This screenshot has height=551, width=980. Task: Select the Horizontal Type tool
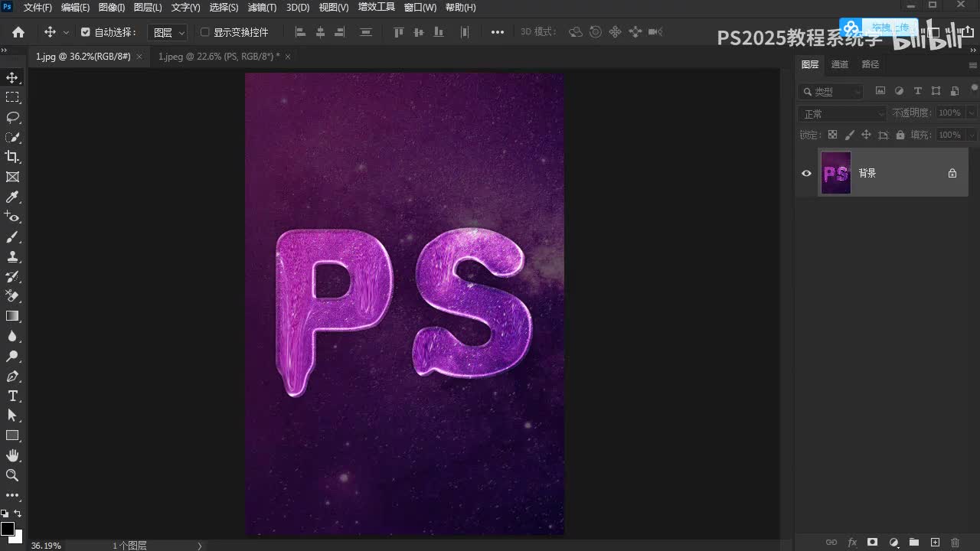[x=12, y=396]
